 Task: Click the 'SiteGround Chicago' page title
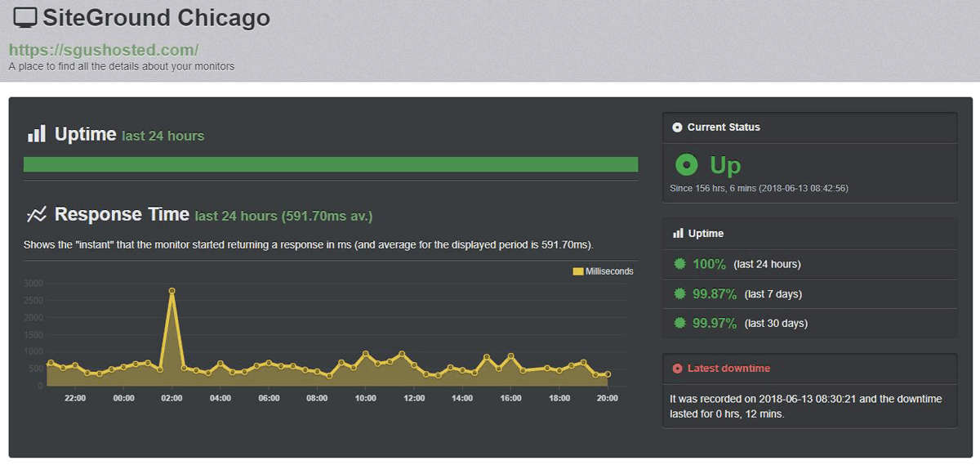click(157, 18)
